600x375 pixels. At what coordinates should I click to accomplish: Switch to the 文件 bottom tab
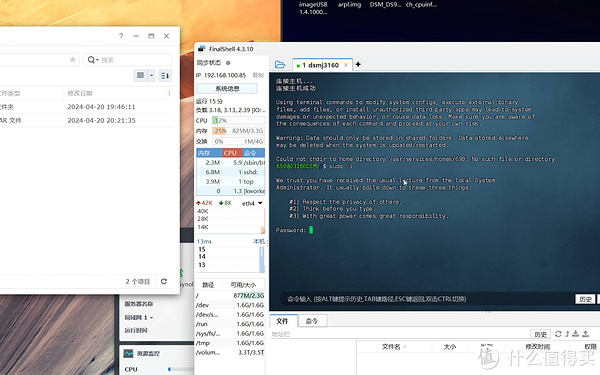click(x=282, y=321)
